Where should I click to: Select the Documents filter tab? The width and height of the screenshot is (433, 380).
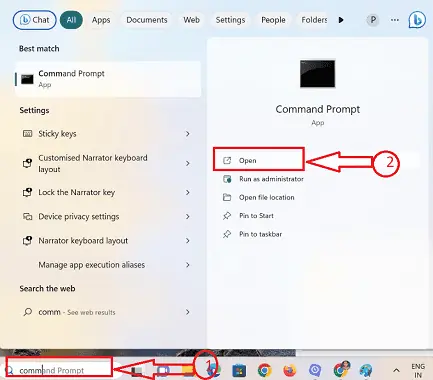(147, 20)
